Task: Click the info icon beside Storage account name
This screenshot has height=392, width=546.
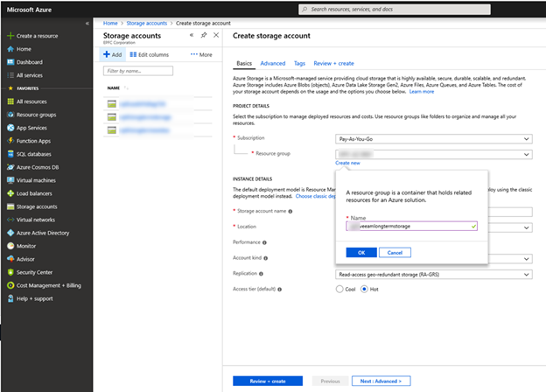Action: point(290,212)
